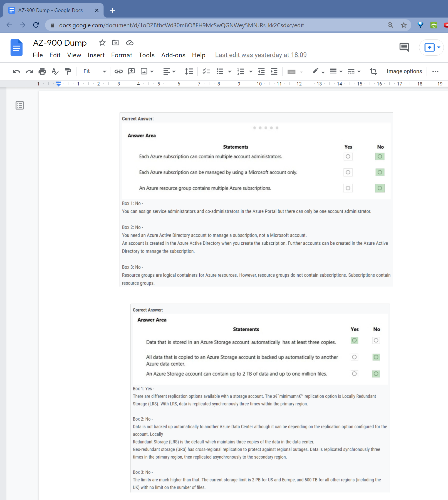Image resolution: width=448 pixels, height=500 pixels.
Task: Open the Edit menu
Action: tap(55, 55)
